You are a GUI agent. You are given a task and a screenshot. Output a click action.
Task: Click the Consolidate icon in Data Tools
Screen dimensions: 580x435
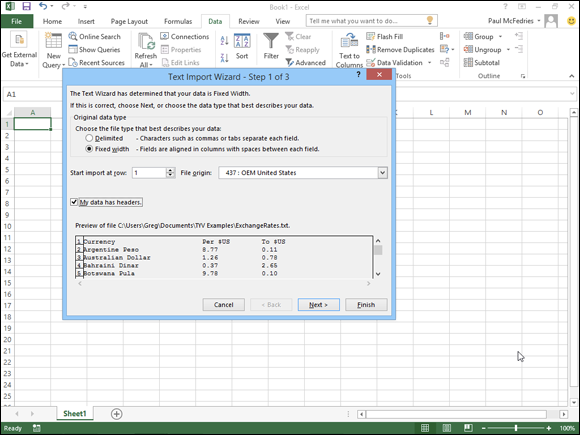[x=444, y=36]
